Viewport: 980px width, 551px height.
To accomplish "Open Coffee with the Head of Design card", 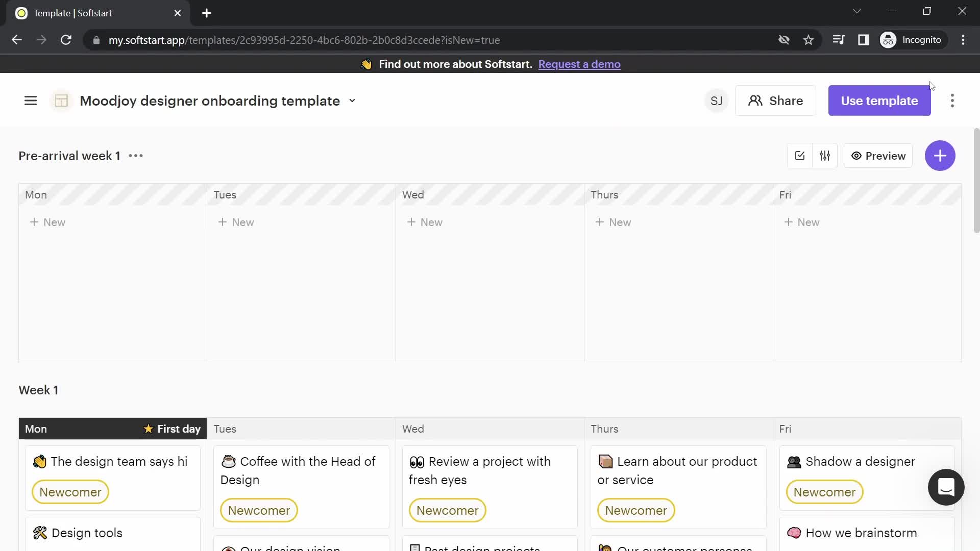I will (x=301, y=487).
